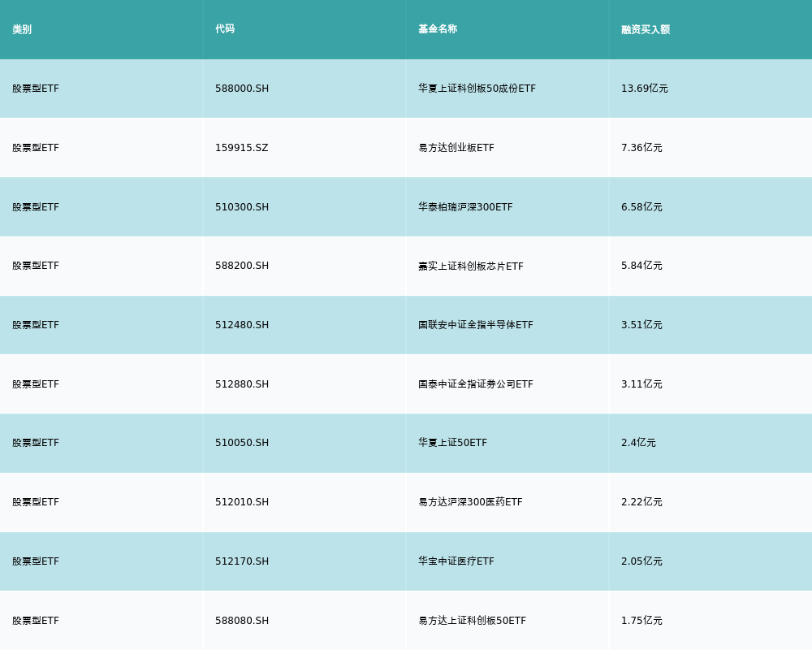Select fund name 国泰中证全指证券公司ETF
This screenshot has height=650, width=812.
pos(475,384)
